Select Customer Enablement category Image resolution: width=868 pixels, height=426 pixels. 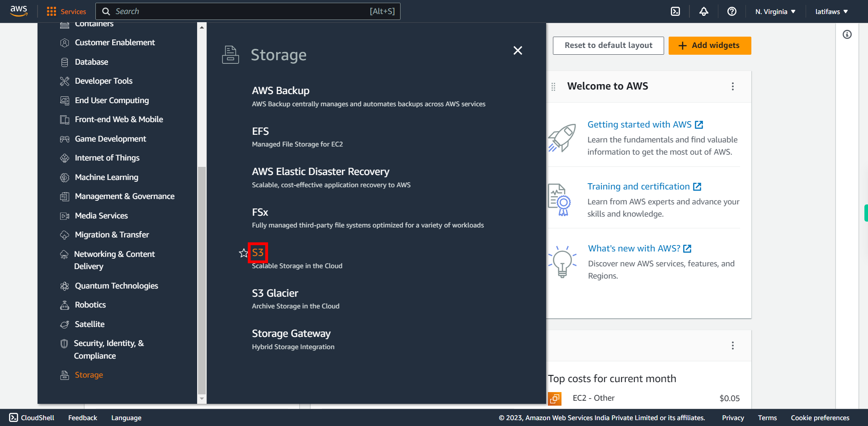(x=115, y=43)
